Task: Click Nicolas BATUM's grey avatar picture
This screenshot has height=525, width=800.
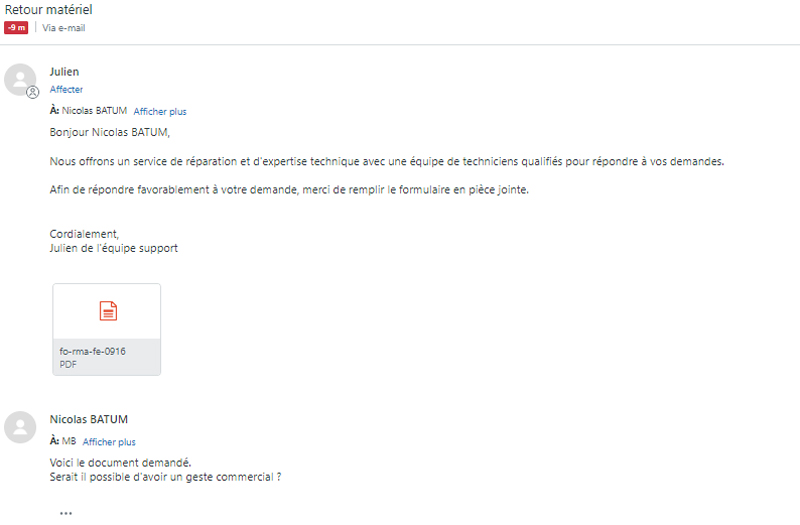Action: (20, 427)
